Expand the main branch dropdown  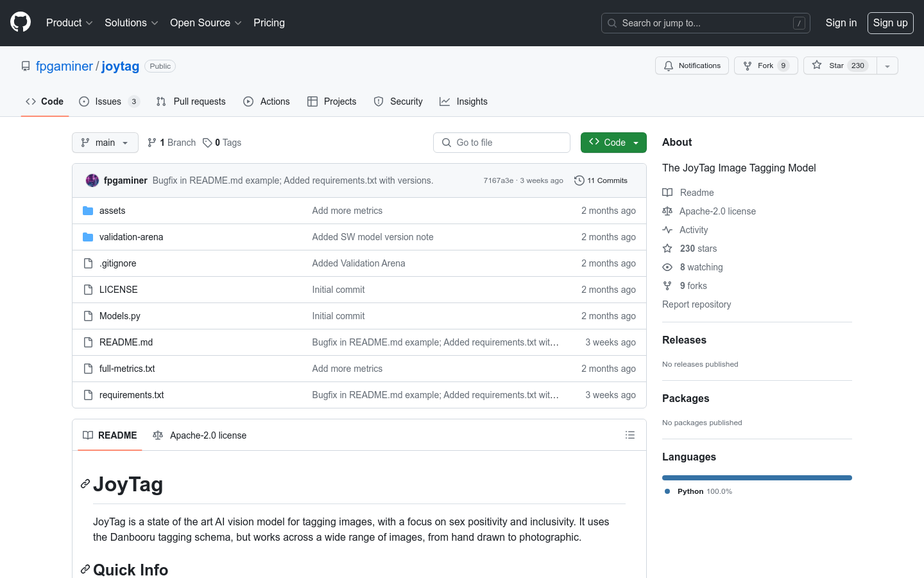click(105, 143)
